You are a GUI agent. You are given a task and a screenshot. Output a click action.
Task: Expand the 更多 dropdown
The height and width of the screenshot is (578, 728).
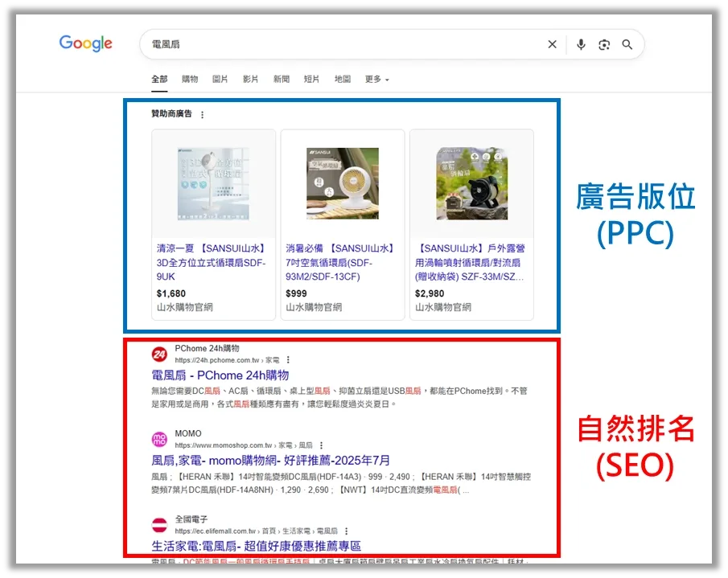377,80
